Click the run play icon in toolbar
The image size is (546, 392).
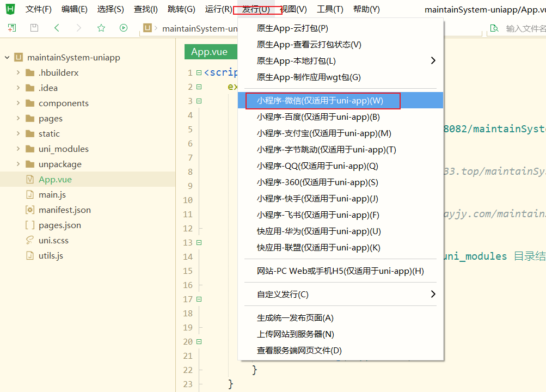(123, 28)
